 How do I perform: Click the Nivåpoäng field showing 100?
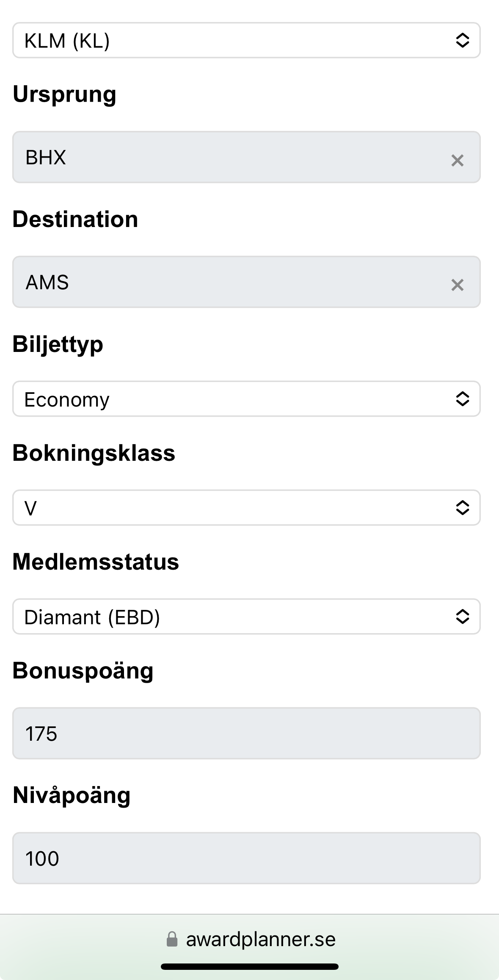[246, 858]
